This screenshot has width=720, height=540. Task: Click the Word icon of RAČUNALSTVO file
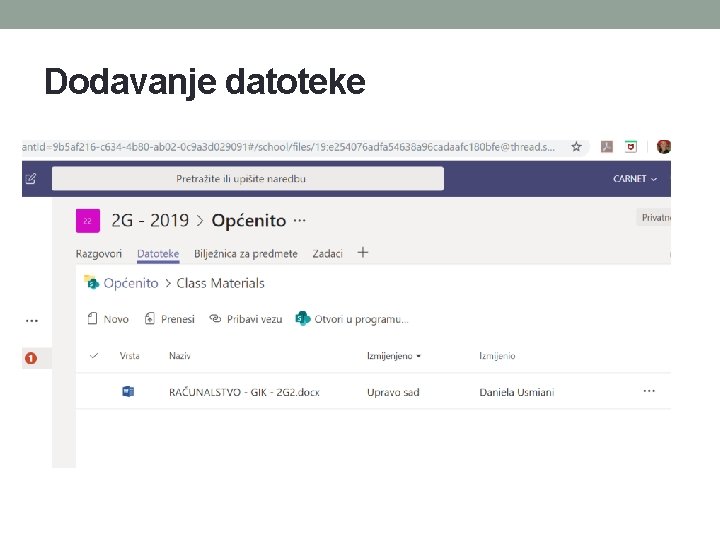[x=128, y=391]
